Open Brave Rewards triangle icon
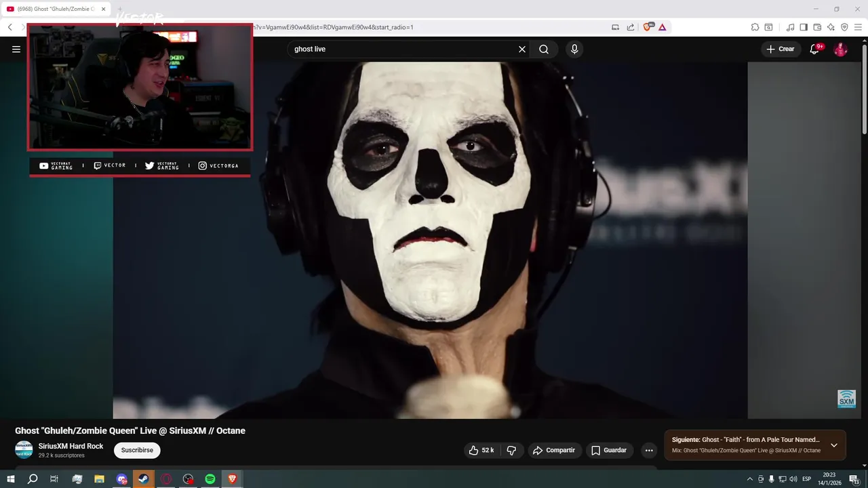This screenshot has width=868, height=488. 662,27
